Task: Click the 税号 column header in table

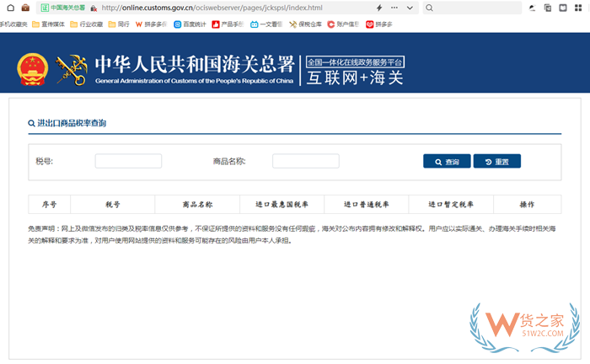Action: (112, 204)
